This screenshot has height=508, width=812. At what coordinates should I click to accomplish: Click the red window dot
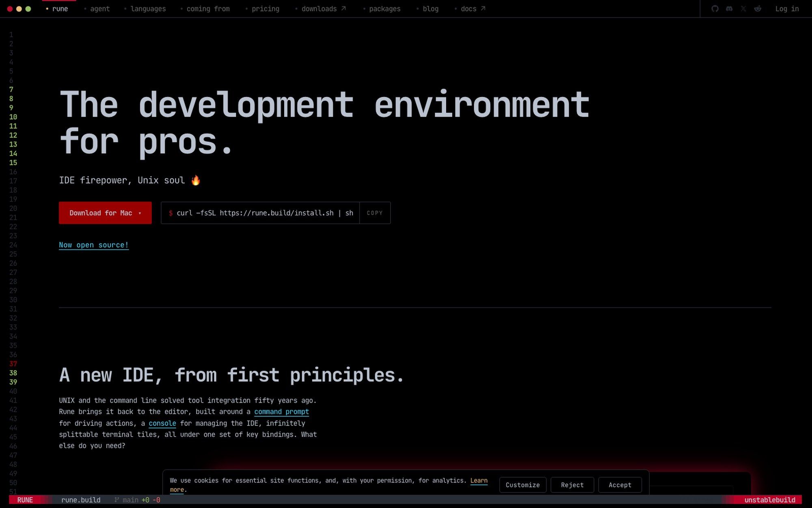[10, 9]
